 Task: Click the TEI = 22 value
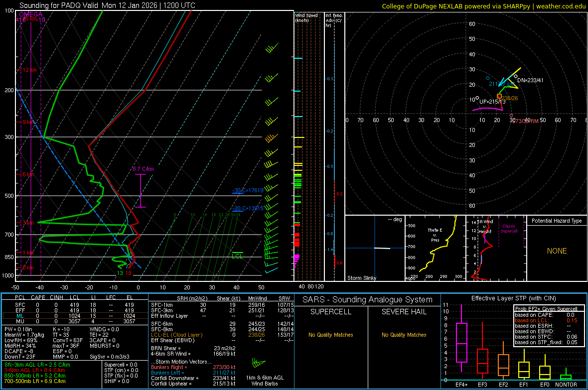(99, 335)
